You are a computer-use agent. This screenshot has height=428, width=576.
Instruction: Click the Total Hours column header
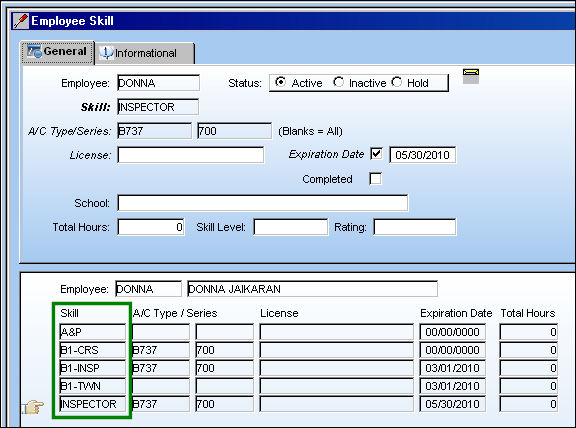click(528, 313)
